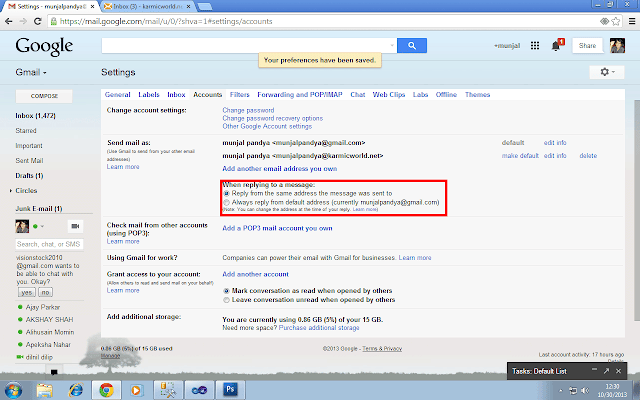Switch to the Labels settings tab
This screenshot has width=640, height=400.
coord(149,94)
